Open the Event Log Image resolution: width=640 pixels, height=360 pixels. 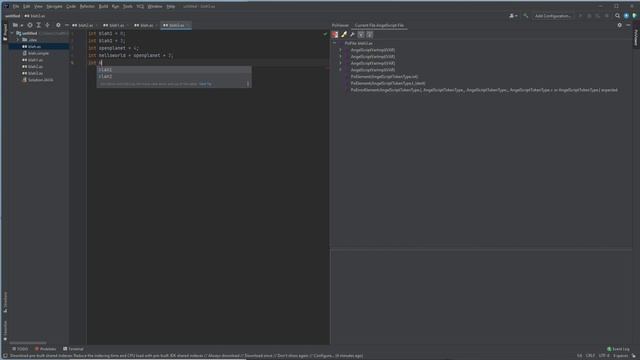pos(618,349)
